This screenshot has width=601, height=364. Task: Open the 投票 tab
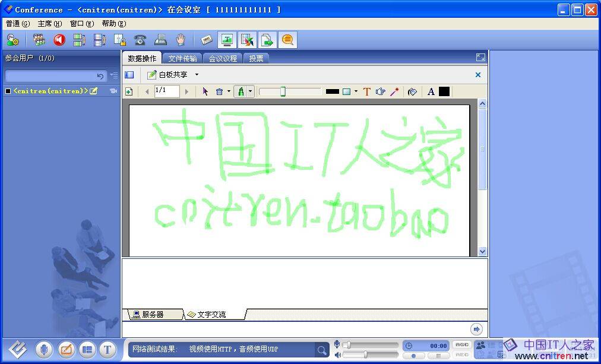(256, 58)
